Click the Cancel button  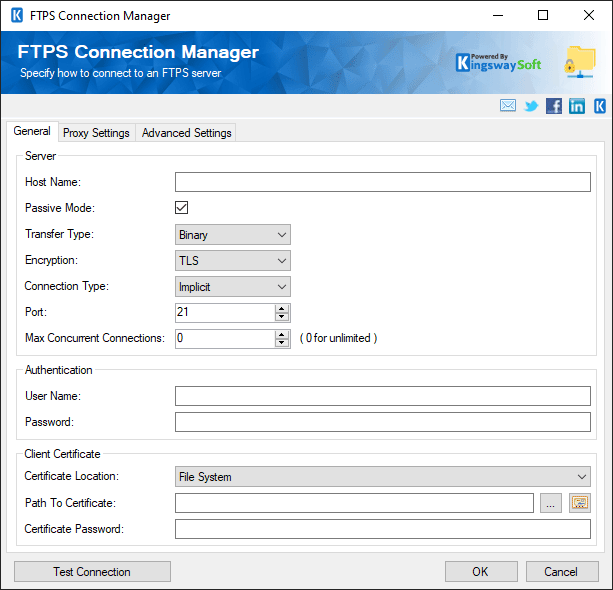click(x=562, y=572)
